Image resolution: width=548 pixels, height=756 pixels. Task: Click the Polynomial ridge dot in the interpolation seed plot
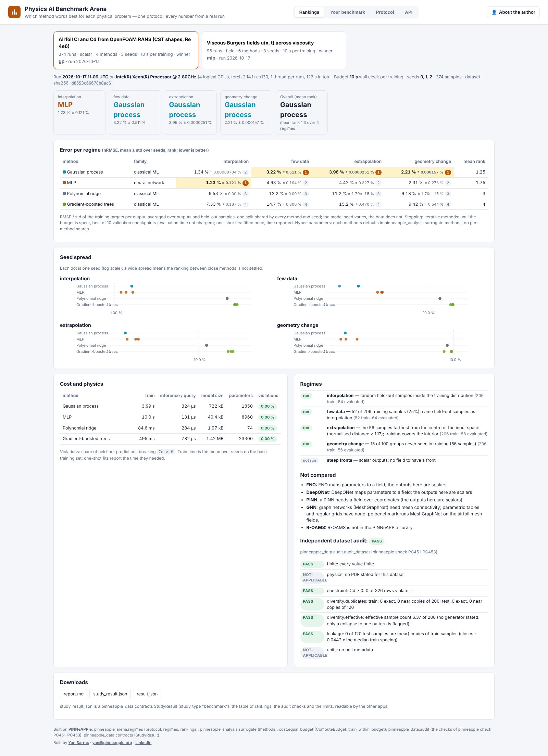pos(227,298)
